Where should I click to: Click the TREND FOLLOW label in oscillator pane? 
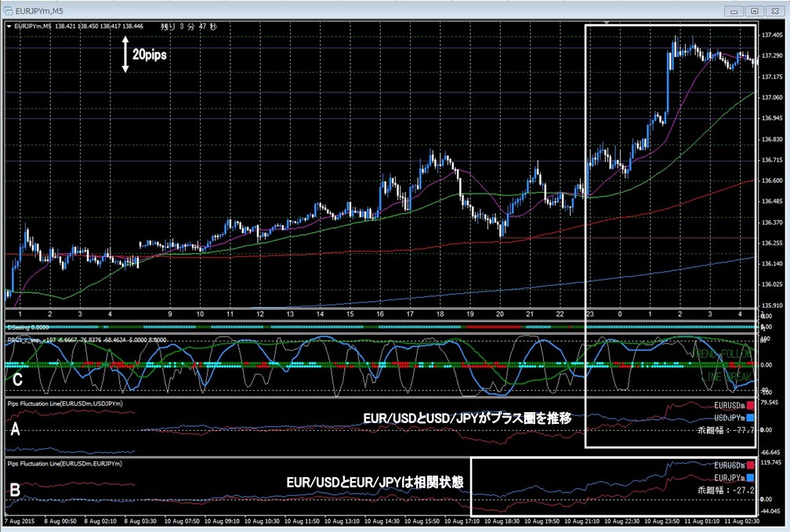(x=722, y=353)
